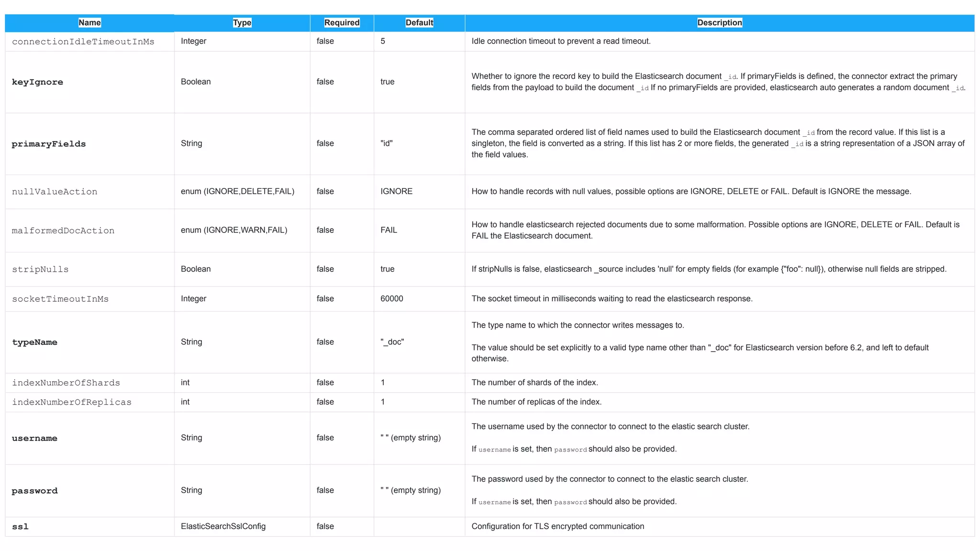Click the idle connection timeout description
Image resolution: width=980 pixels, height=551 pixels.
(561, 41)
